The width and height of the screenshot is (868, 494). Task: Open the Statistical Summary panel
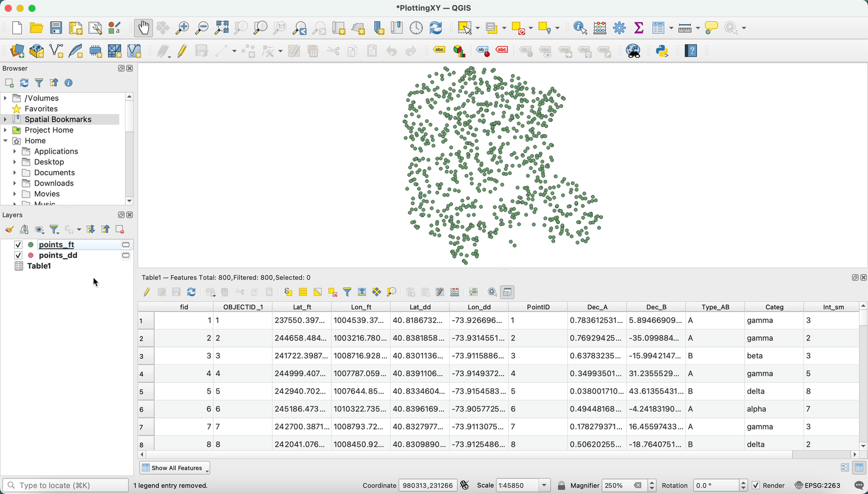(639, 28)
